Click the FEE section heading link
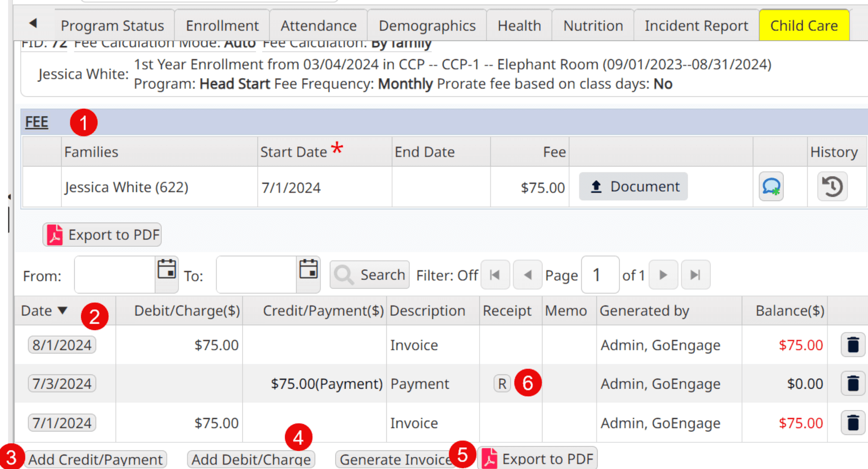Image resolution: width=868 pixels, height=469 pixels. click(37, 122)
